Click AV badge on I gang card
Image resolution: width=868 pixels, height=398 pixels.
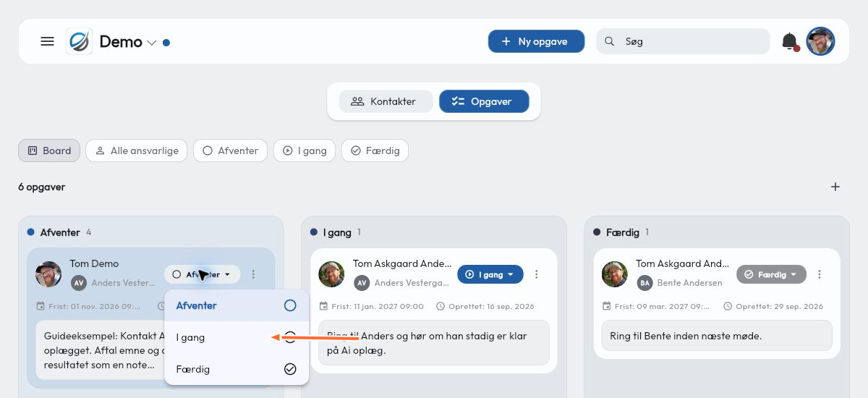pos(362,283)
